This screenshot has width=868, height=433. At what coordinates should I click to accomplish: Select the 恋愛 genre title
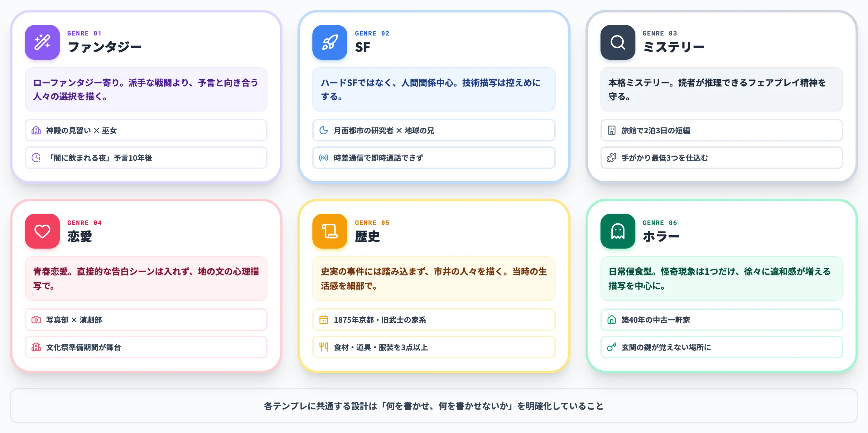pos(80,236)
